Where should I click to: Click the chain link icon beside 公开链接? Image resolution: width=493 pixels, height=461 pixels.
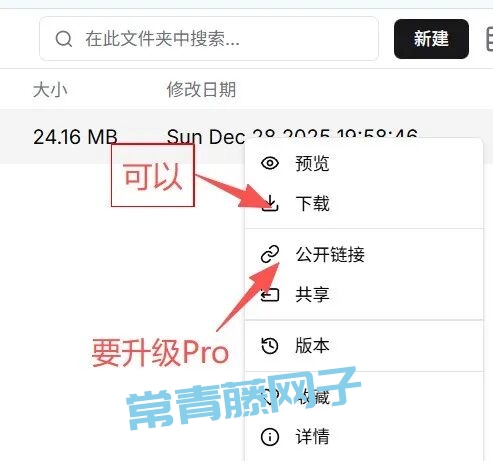point(270,254)
